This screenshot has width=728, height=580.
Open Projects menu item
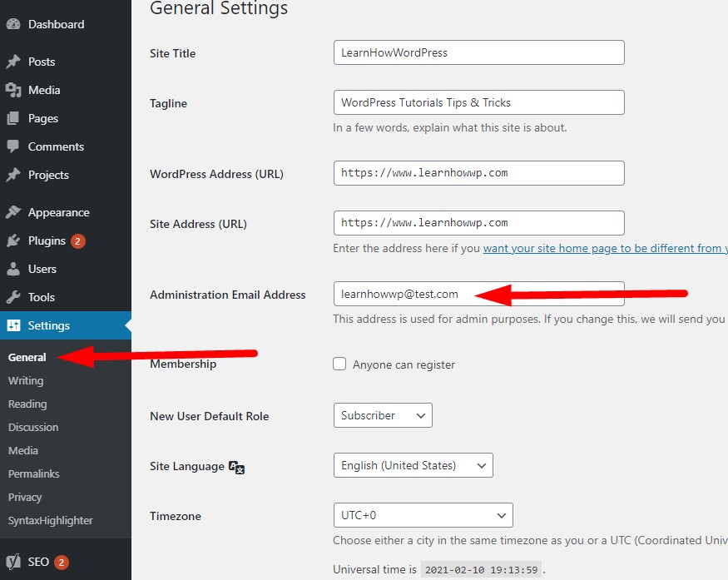(x=66, y=175)
